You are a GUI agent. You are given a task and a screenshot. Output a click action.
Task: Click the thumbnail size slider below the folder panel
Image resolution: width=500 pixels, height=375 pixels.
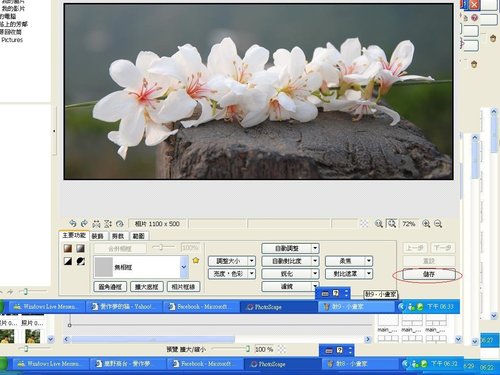coord(25,291)
